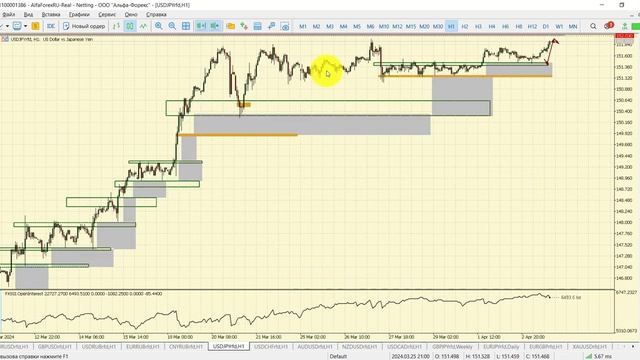Click the red current price label on scale

624,36
